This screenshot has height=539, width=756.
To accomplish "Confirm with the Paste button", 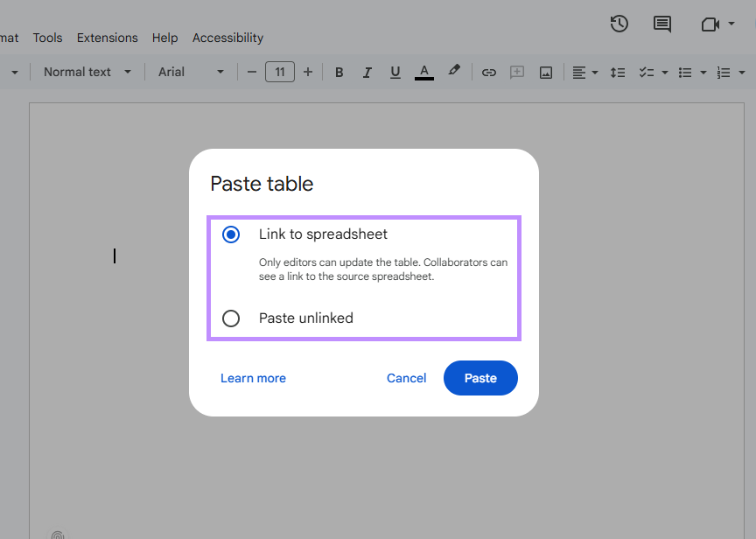I will [x=480, y=377].
